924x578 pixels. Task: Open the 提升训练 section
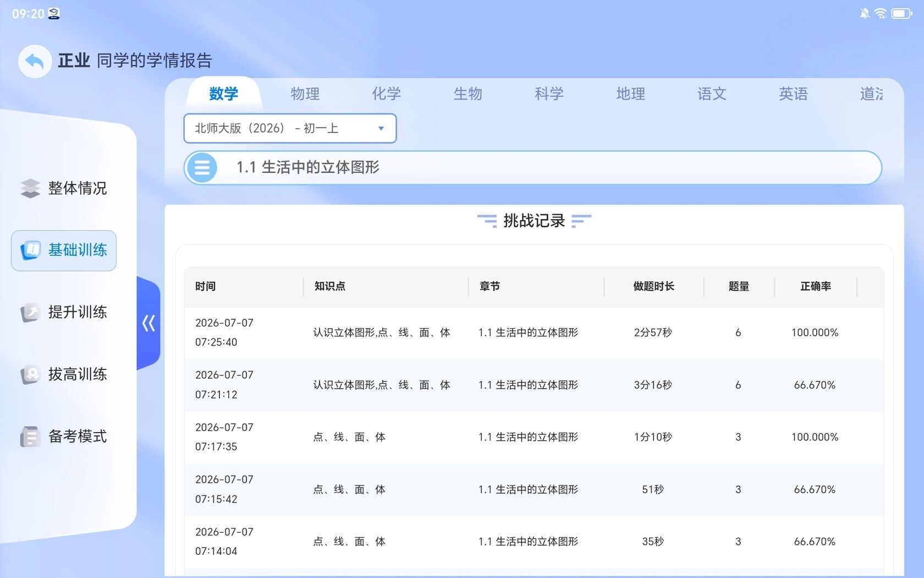click(64, 313)
